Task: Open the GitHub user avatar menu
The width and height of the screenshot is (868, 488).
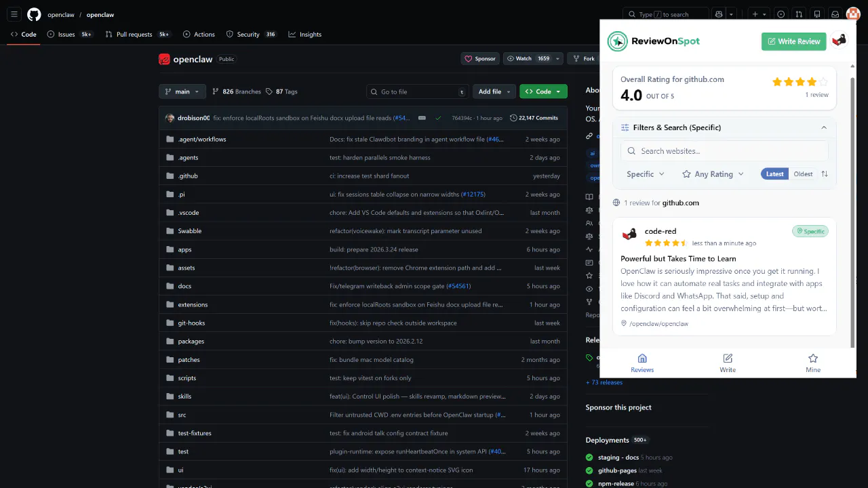Action: pos(853,14)
